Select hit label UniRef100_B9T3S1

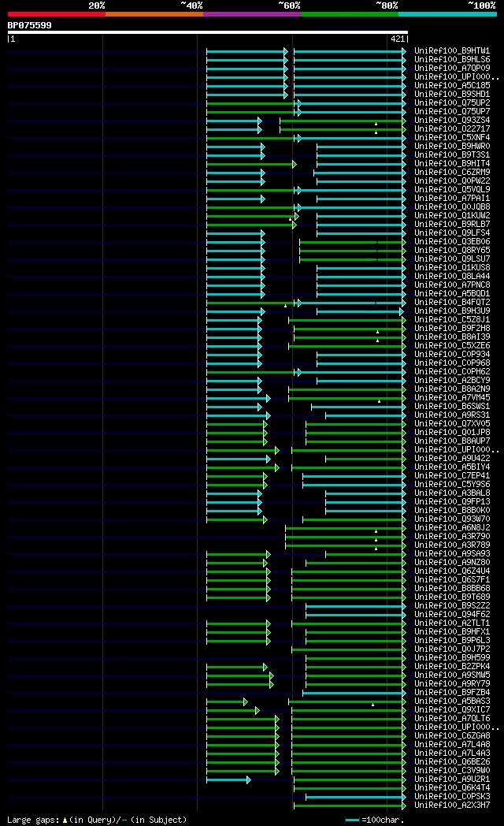[x=452, y=154]
